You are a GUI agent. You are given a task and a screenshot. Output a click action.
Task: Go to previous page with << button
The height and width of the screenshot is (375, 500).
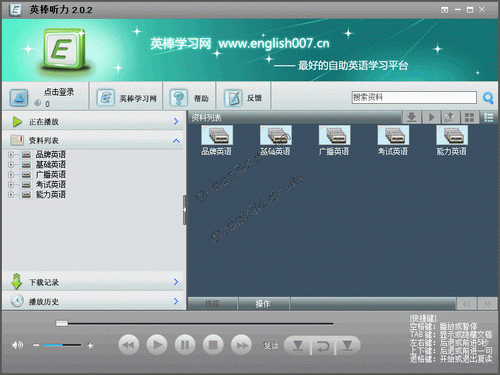click(x=466, y=304)
